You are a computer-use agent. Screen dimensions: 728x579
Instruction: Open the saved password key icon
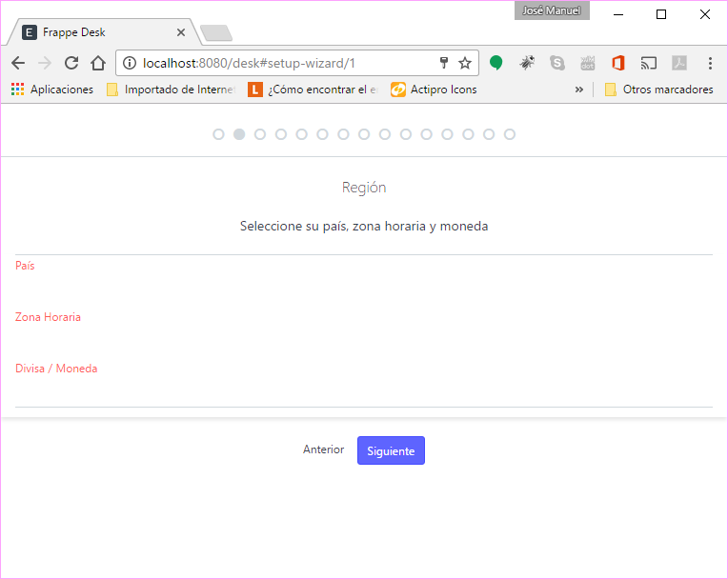coord(443,63)
